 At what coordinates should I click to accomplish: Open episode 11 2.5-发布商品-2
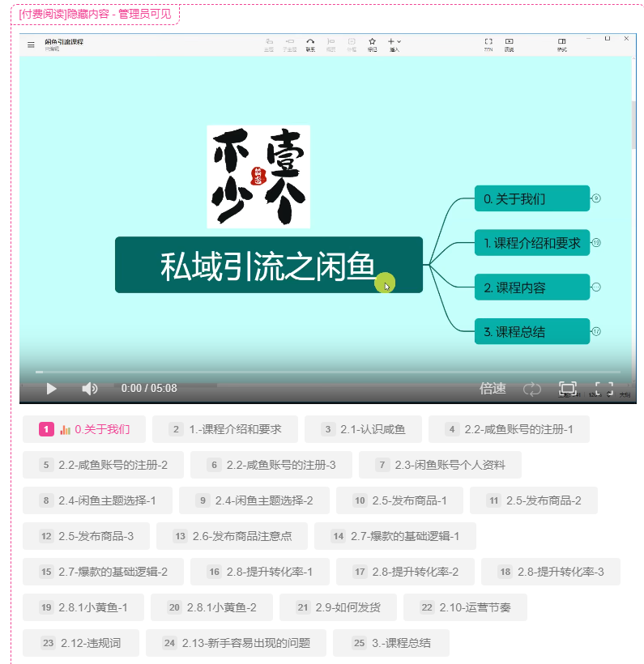[534, 500]
